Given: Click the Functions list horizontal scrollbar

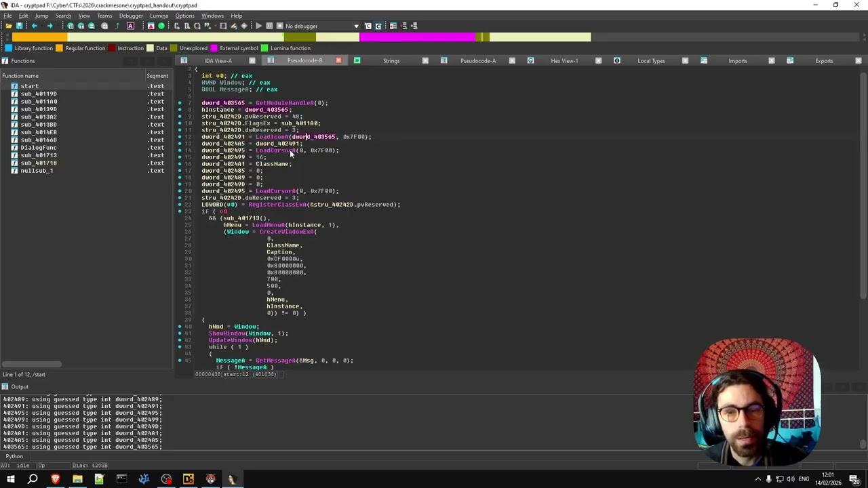Looking at the screenshot, I should [32, 365].
